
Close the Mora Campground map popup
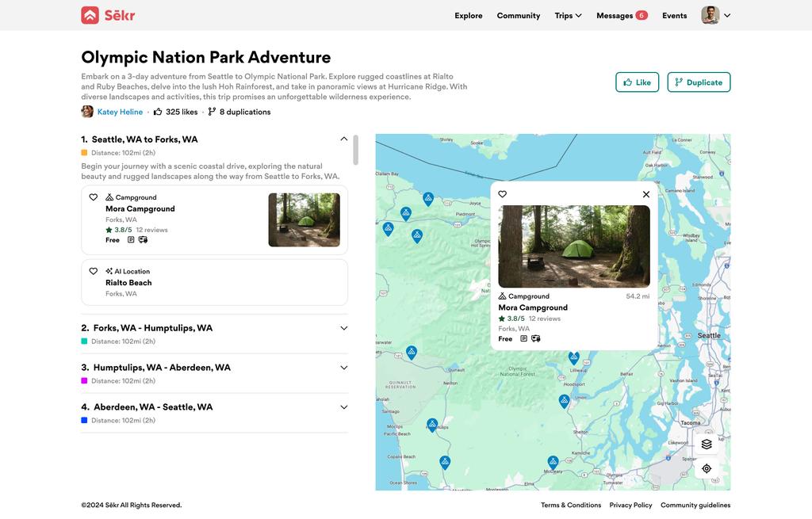645,194
